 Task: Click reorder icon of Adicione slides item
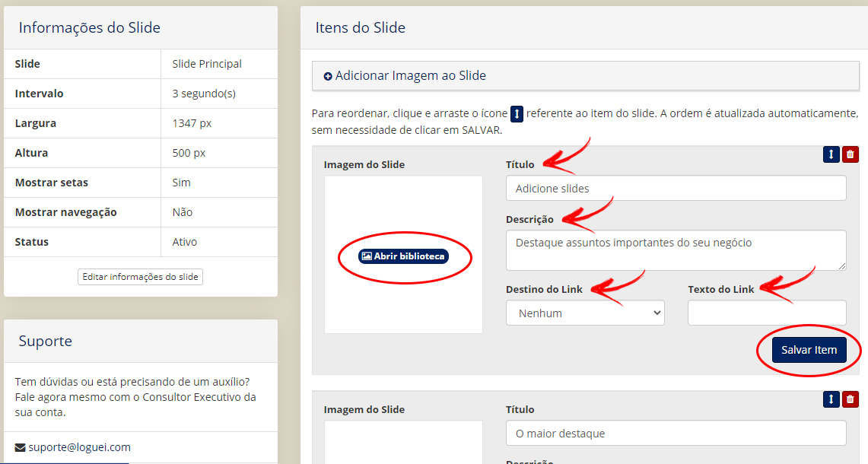[x=831, y=154]
